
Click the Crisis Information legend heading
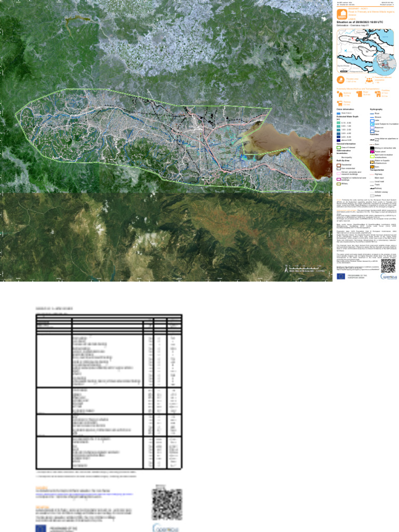(x=345, y=109)
